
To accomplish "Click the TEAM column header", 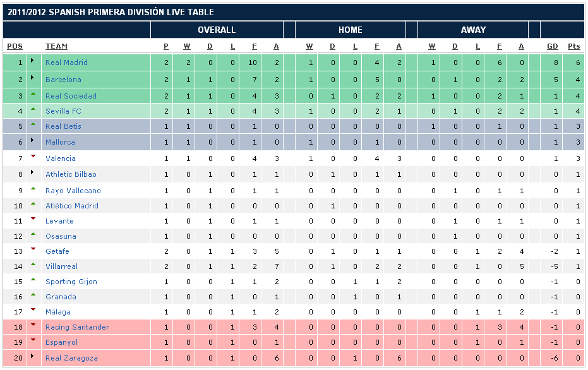I will (56, 46).
